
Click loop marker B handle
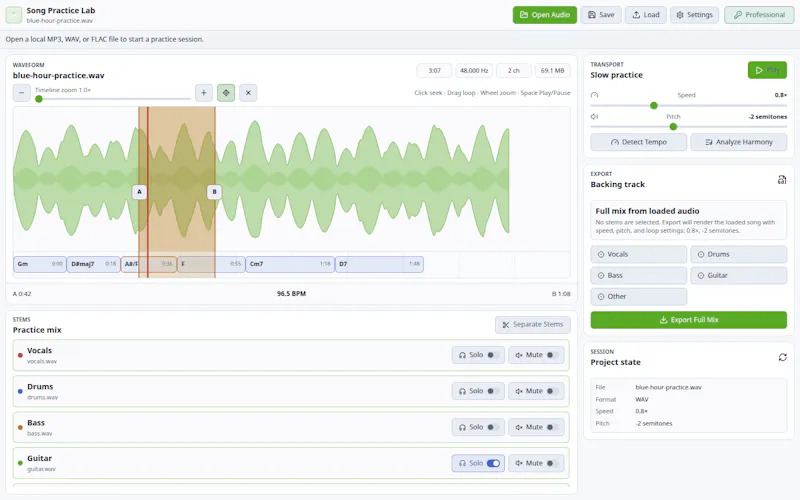click(214, 192)
